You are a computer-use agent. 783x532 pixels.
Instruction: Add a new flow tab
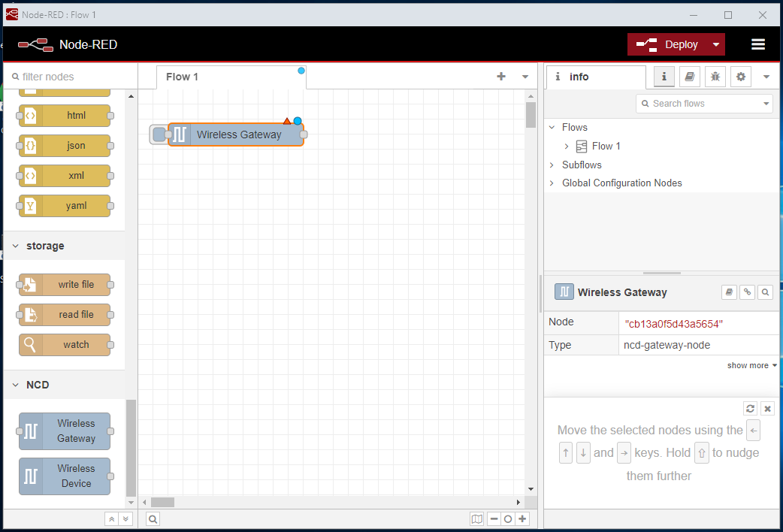click(501, 76)
